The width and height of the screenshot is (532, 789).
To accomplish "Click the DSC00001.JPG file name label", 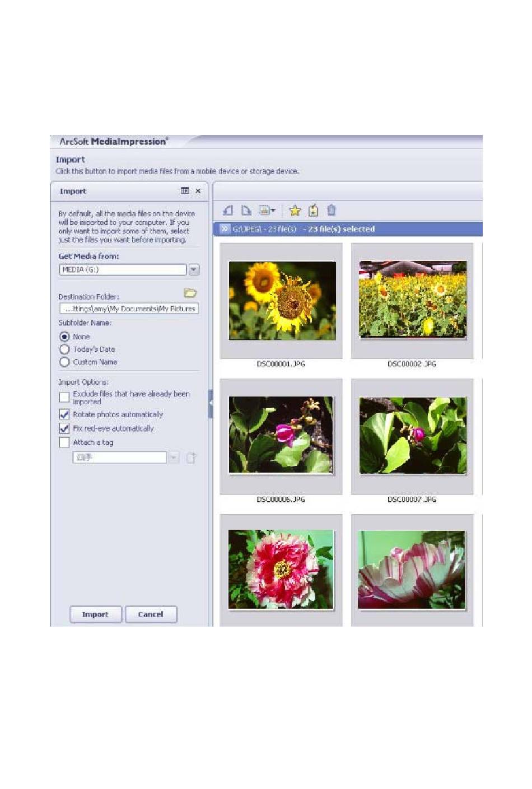I will pos(281,364).
